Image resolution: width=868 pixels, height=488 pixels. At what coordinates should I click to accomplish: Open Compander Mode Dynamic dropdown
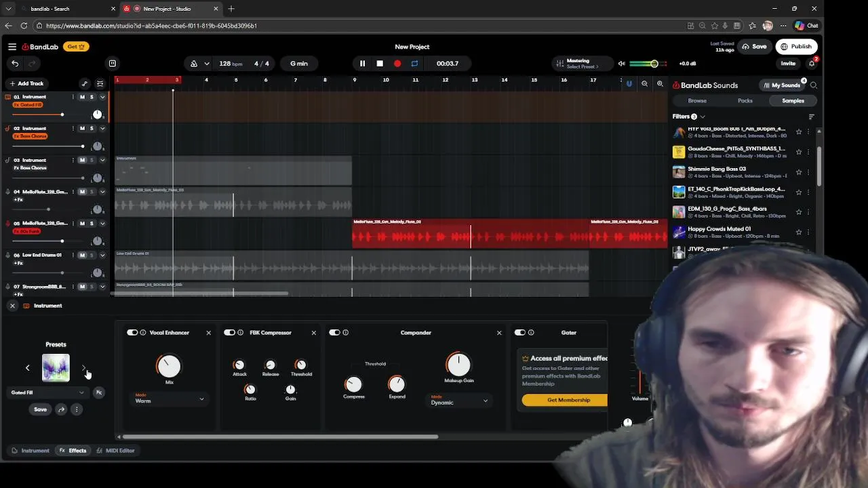click(459, 402)
